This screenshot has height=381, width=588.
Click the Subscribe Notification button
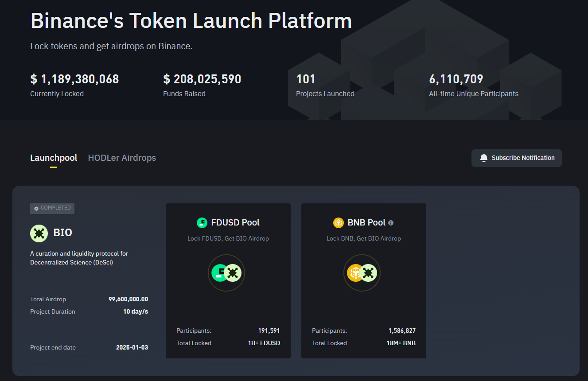(x=517, y=158)
